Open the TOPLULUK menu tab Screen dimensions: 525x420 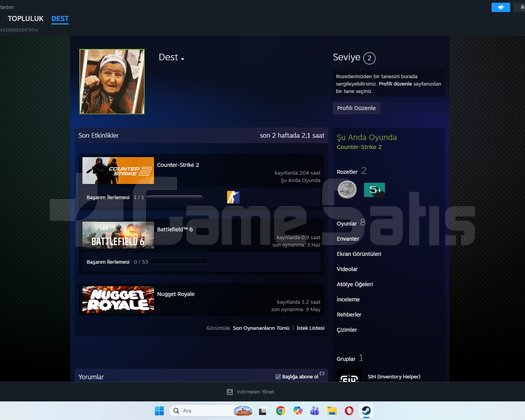coord(25,19)
